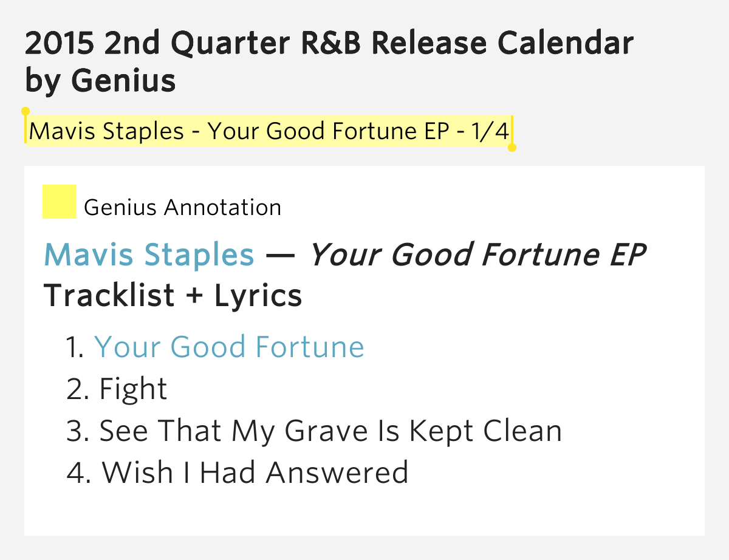Image resolution: width=729 pixels, height=560 pixels.
Task: Click the em dash after Mavis Staples link
Action: click(281, 255)
